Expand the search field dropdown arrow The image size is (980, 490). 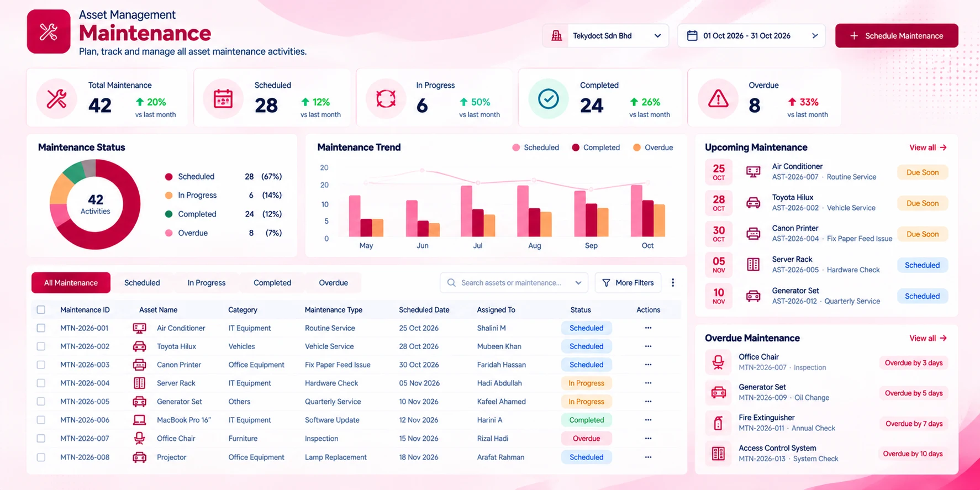point(578,283)
